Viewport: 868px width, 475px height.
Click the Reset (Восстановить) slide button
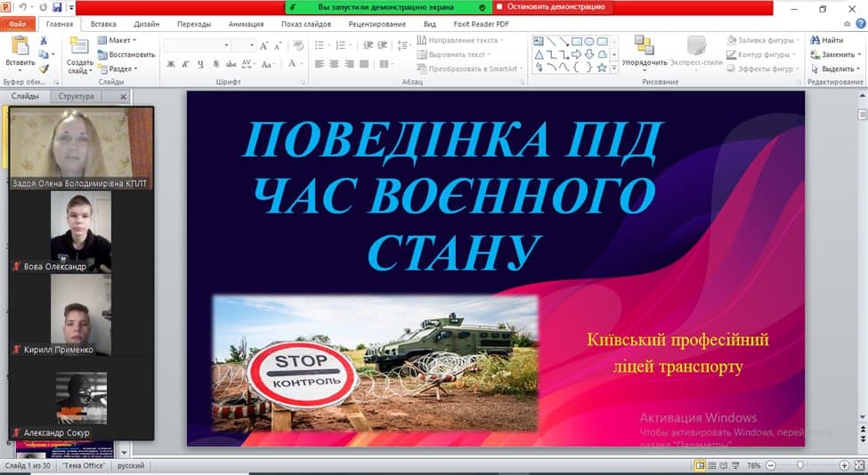(126, 54)
